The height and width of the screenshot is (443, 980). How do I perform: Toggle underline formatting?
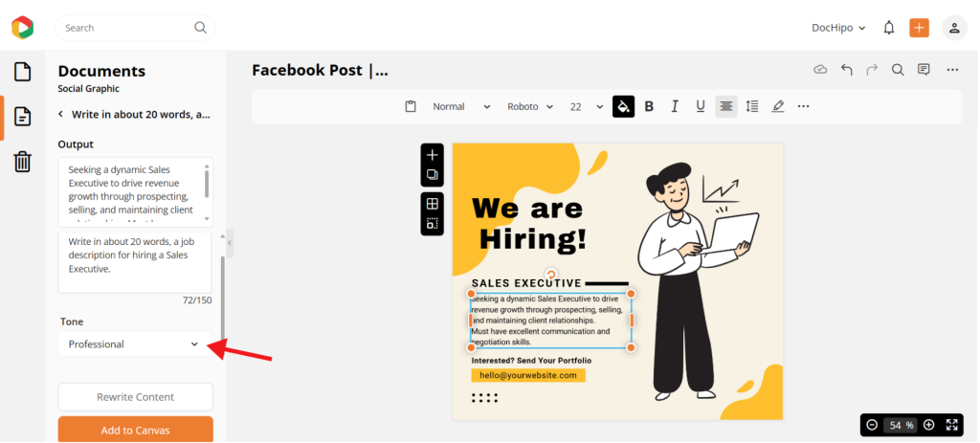point(701,106)
